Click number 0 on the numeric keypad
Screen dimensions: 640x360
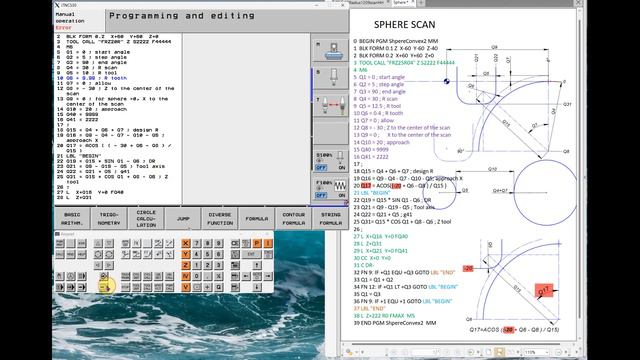coord(197,276)
